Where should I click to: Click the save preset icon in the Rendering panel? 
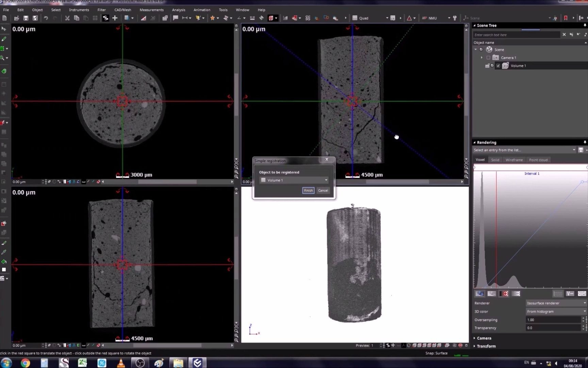pos(581,150)
